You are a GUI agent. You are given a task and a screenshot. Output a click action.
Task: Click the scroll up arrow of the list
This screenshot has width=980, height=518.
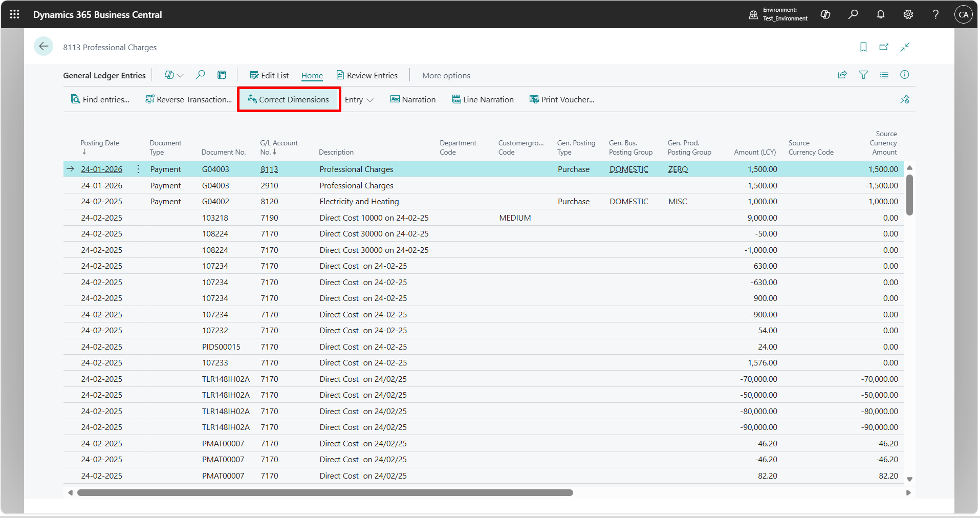tap(909, 168)
